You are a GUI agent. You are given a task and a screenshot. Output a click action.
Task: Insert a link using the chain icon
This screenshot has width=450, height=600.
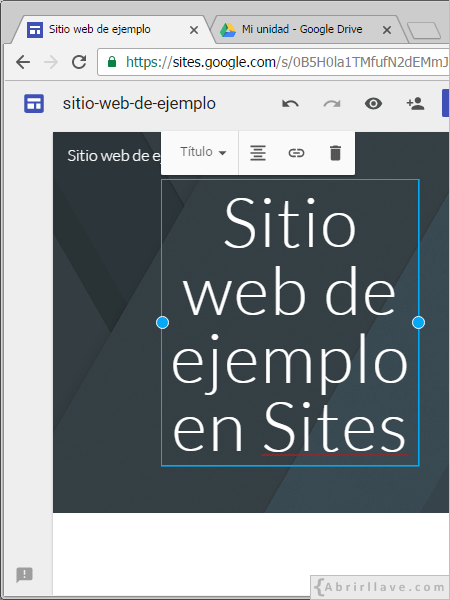(296, 153)
